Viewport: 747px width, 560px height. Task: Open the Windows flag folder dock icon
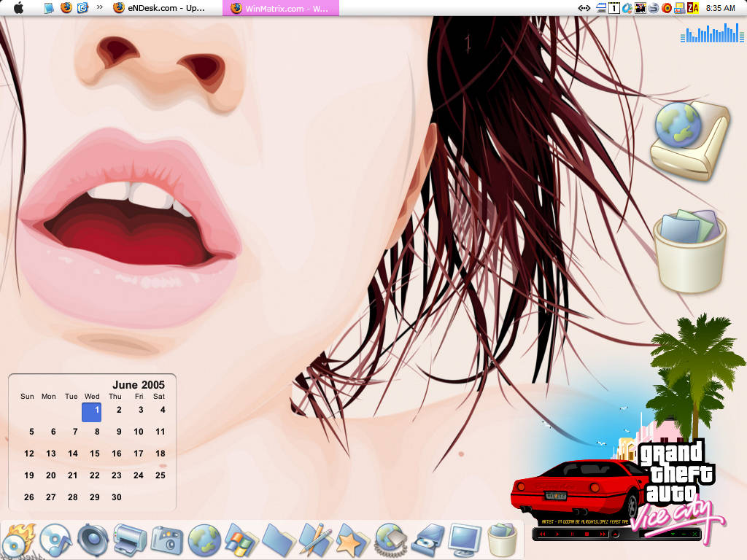(241, 540)
